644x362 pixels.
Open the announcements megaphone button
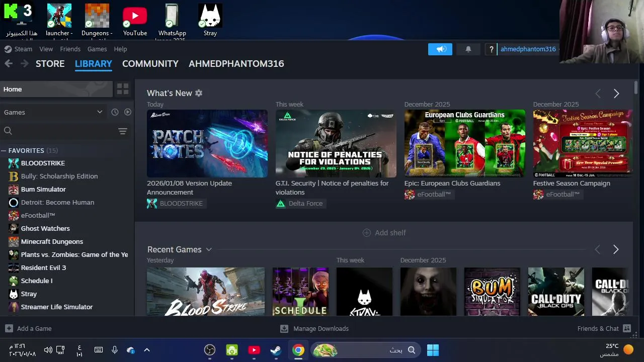click(x=440, y=49)
